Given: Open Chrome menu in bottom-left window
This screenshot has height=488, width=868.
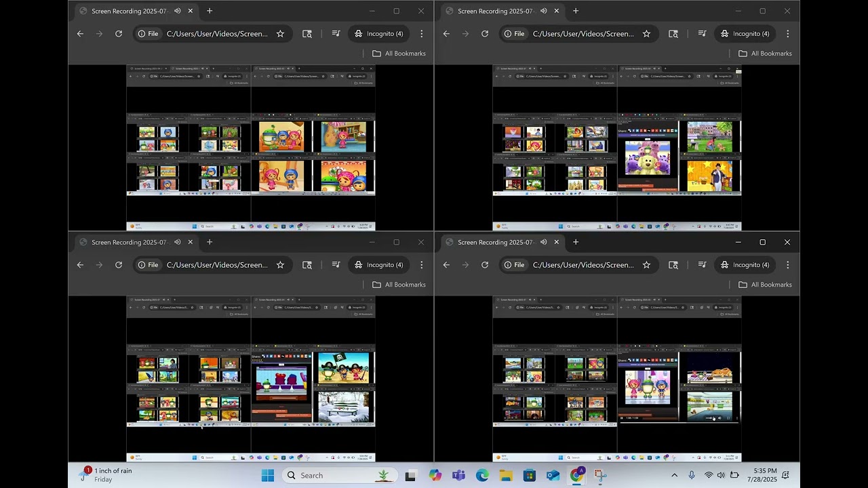Looking at the screenshot, I should 422,265.
